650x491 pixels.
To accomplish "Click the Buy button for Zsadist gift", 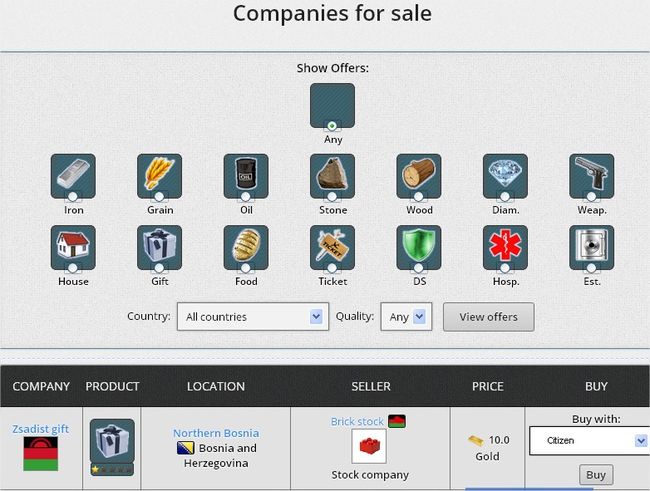I will (596, 475).
